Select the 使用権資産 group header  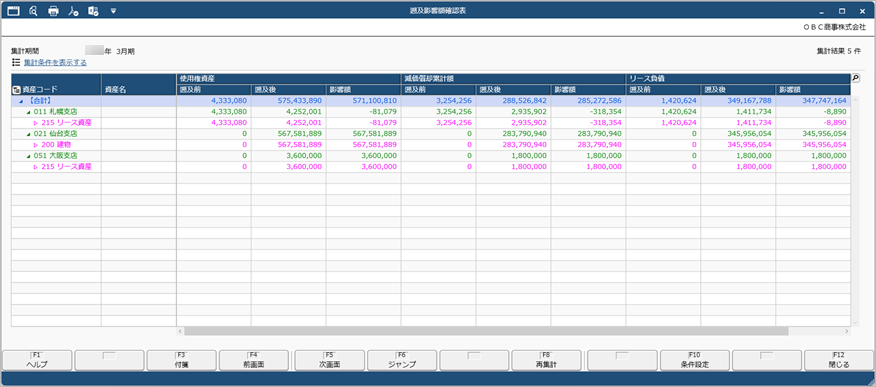coord(289,78)
